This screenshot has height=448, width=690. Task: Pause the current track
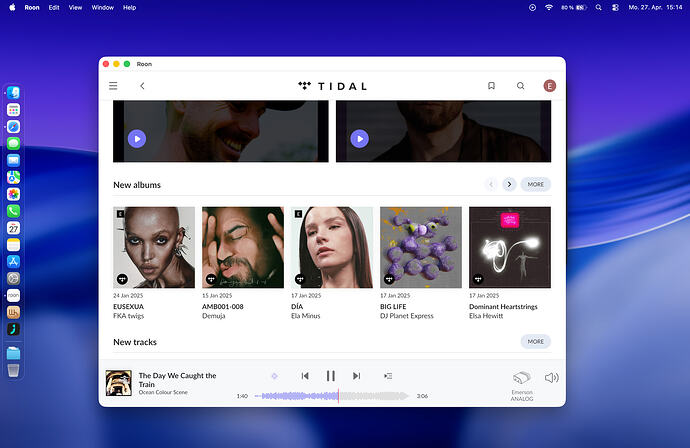[x=330, y=376]
